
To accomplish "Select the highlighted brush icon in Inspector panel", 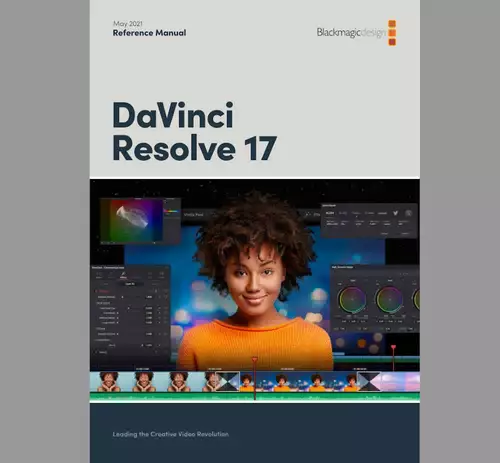I will click(x=123, y=276).
